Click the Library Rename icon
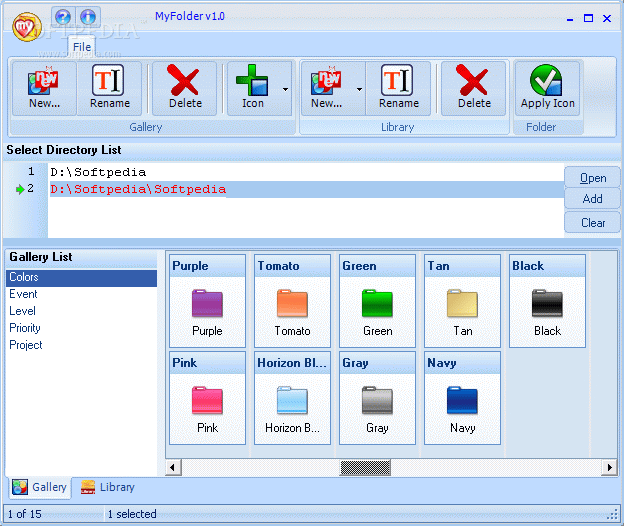This screenshot has height=526, width=624. [397, 80]
